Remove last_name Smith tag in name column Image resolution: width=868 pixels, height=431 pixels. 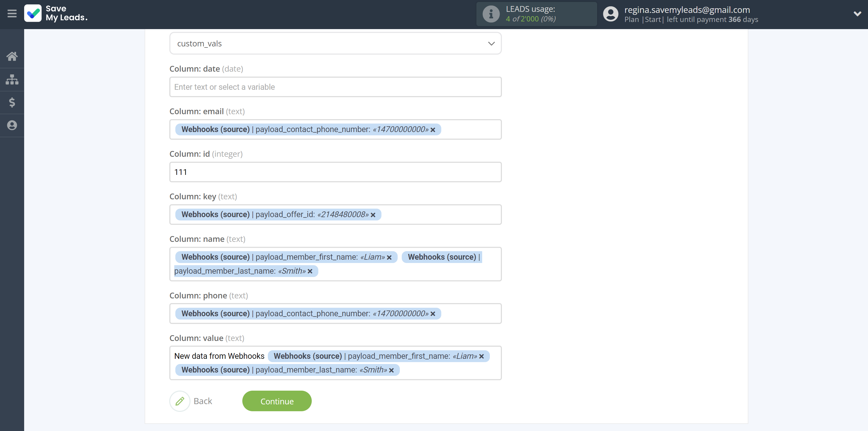pyautogui.click(x=310, y=271)
